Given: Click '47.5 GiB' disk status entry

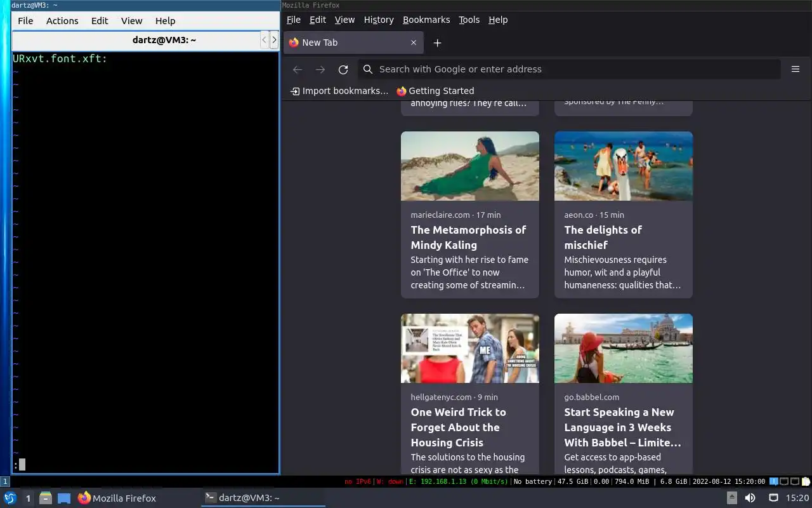Looking at the screenshot, I should 573,481.
